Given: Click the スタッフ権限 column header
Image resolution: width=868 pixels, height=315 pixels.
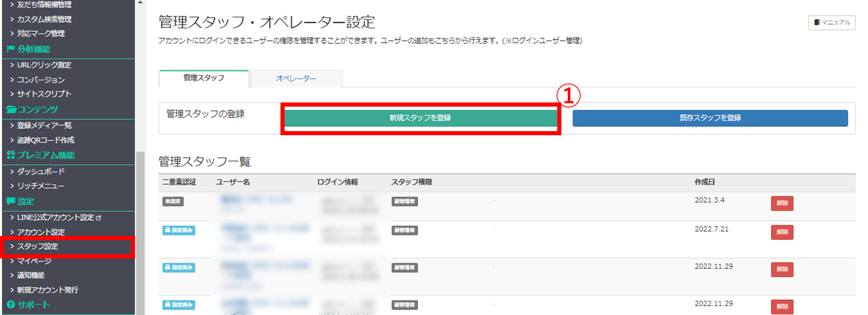Looking at the screenshot, I should pos(411,182).
